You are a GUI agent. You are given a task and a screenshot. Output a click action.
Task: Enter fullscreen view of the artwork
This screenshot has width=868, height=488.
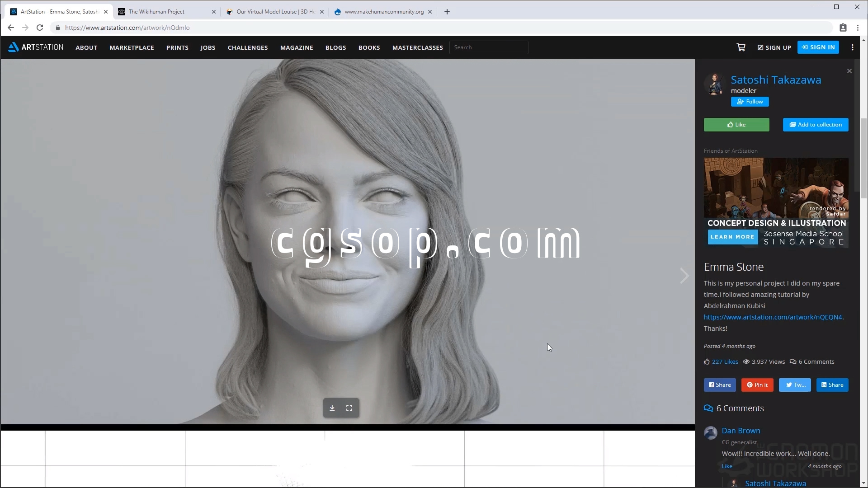[349, 408]
